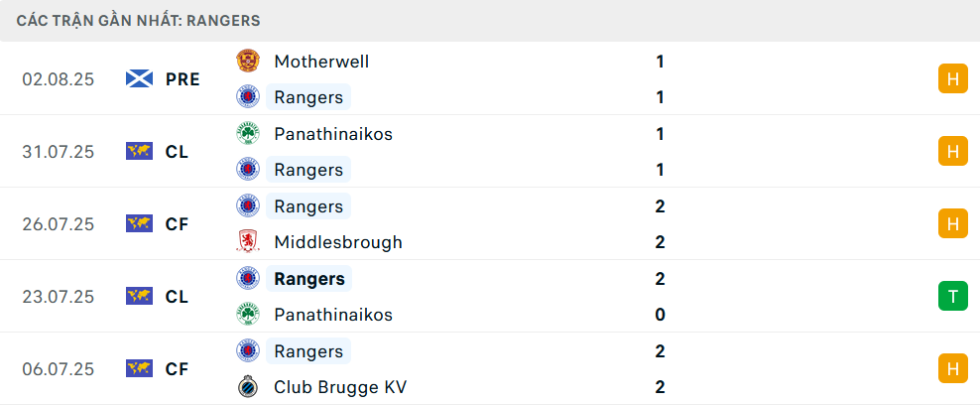
Task: Click the Motherwell club crest icon
Action: [x=248, y=62]
